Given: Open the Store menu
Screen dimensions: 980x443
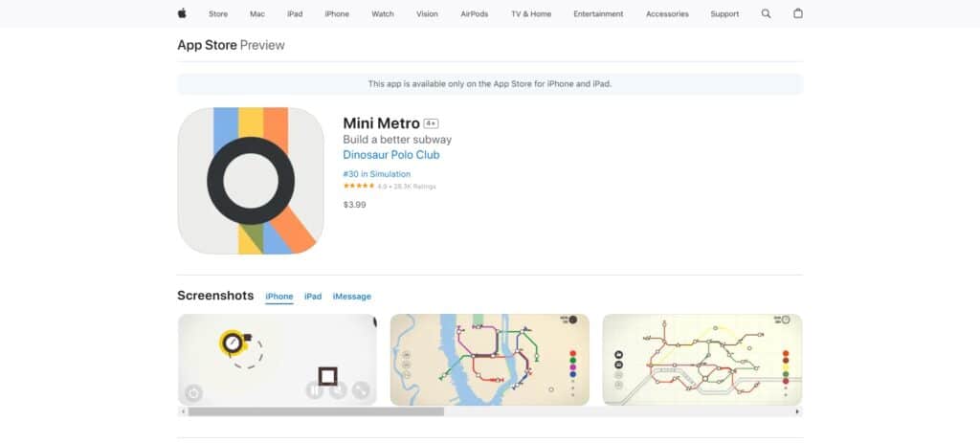Looking at the screenshot, I should [218, 13].
